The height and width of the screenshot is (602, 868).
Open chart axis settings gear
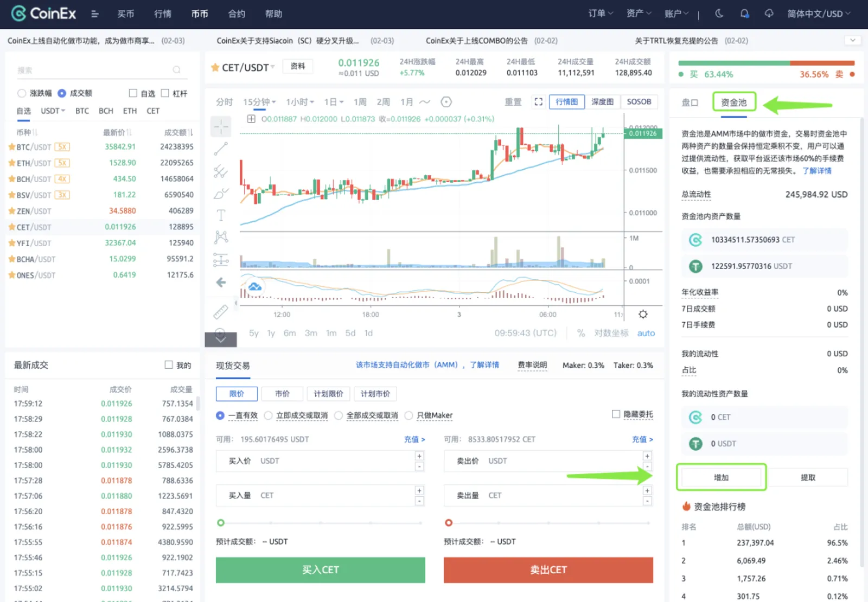[643, 315]
